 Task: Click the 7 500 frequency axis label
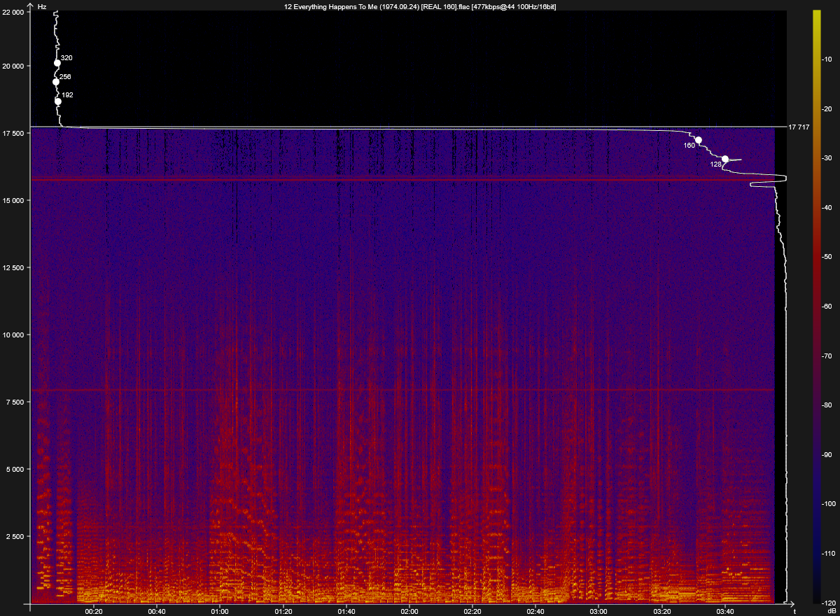16,402
